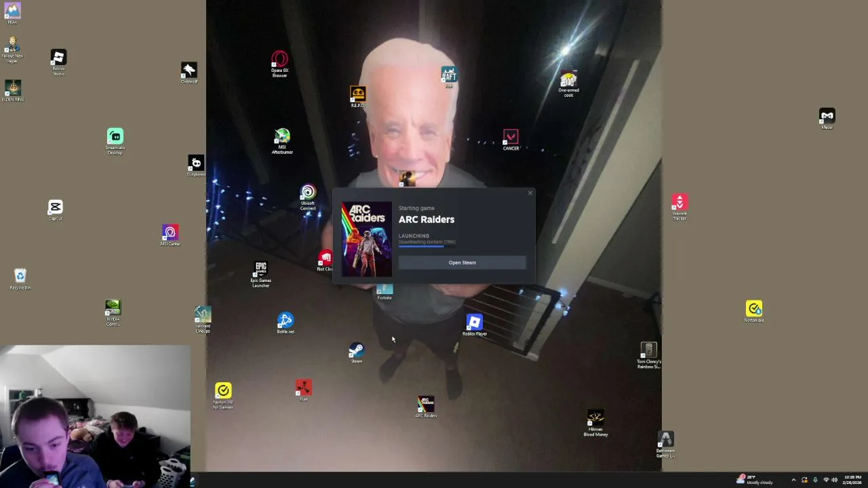Open the taskbar clock and date
868x488 pixels.
pyautogui.click(x=853, y=480)
